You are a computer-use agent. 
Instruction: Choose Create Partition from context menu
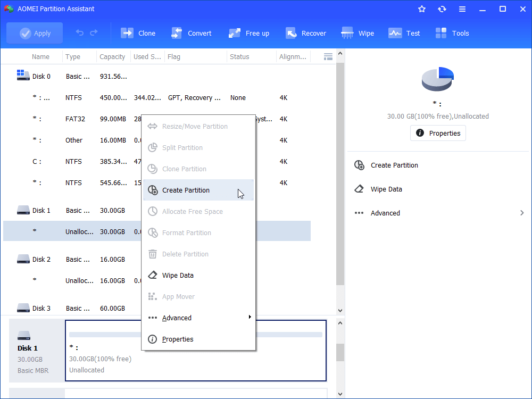186,190
